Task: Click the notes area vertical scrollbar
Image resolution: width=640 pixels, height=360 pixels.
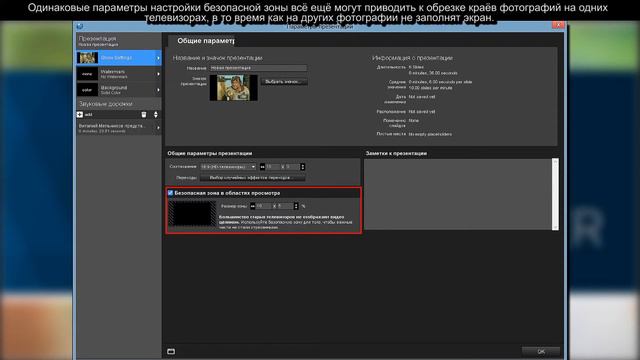Action: click(x=555, y=194)
